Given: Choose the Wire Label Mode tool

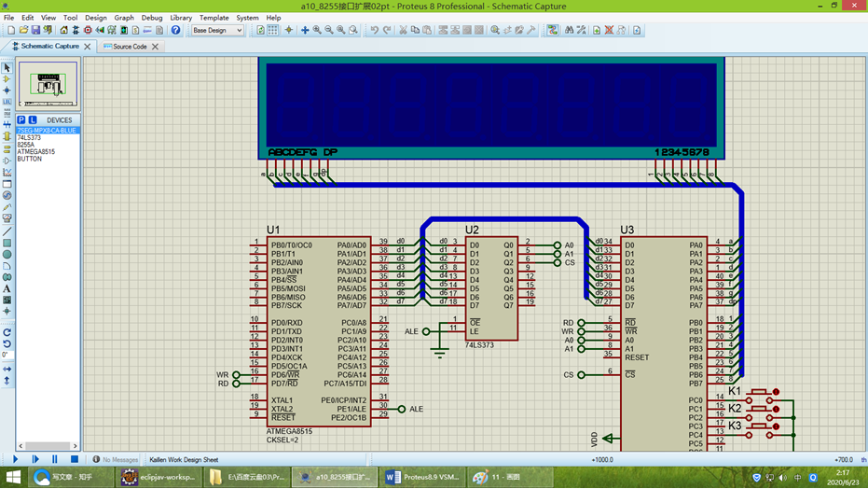Looking at the screenshot, I should click(x=7, y=102).
